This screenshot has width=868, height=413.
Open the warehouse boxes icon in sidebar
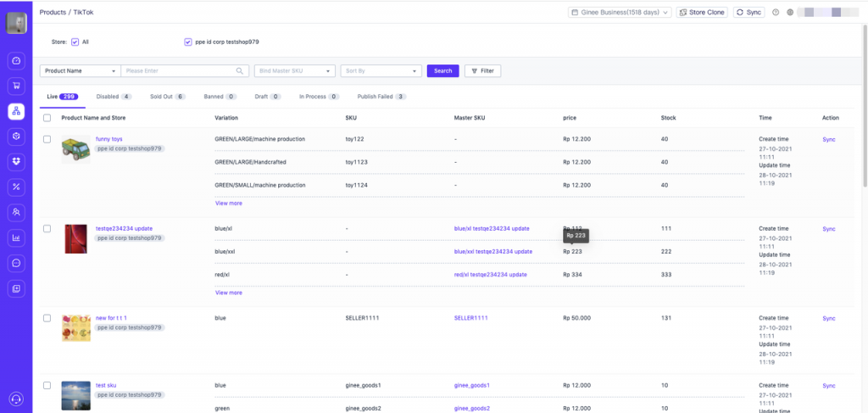pos(16,162)
